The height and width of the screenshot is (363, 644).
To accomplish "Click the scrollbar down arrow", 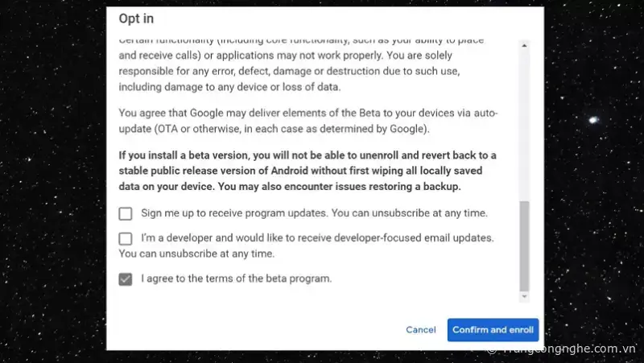I will point(525,297).
